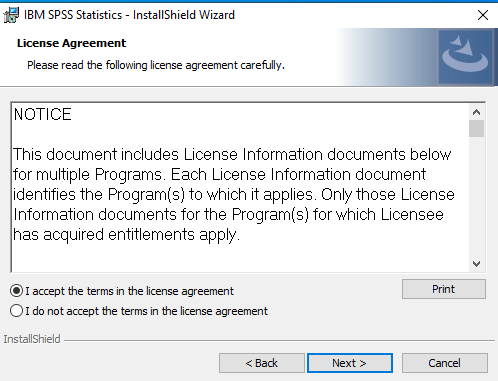
Task: Click the scroll up arrow of license text
Action: pos(476,112)
